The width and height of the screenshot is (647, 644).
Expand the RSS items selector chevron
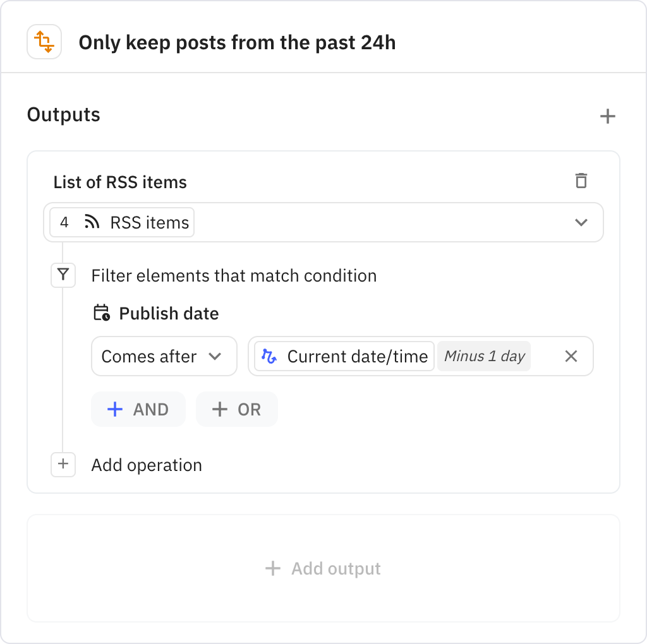581,222
